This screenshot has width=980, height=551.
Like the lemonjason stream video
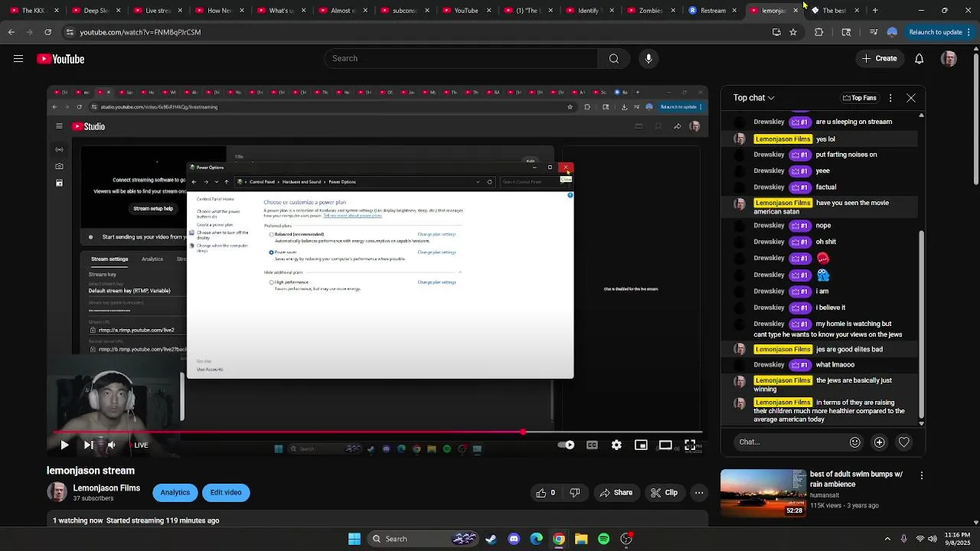click(x=546, y=493)
